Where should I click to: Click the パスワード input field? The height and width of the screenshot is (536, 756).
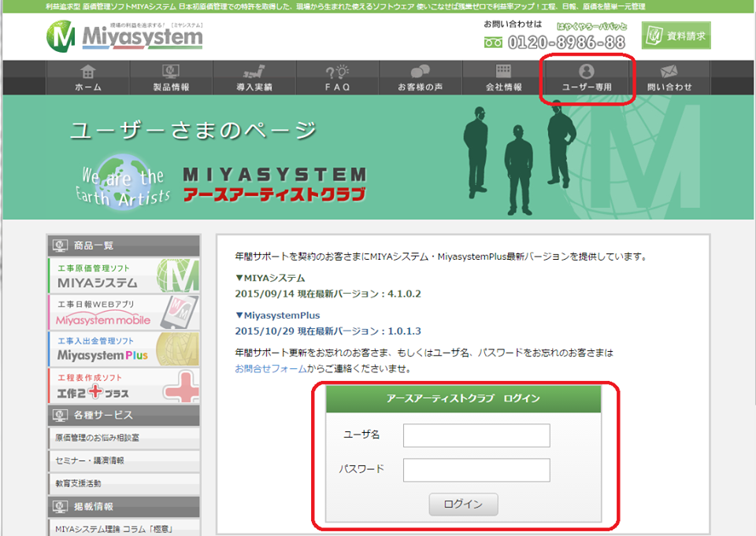476,470
